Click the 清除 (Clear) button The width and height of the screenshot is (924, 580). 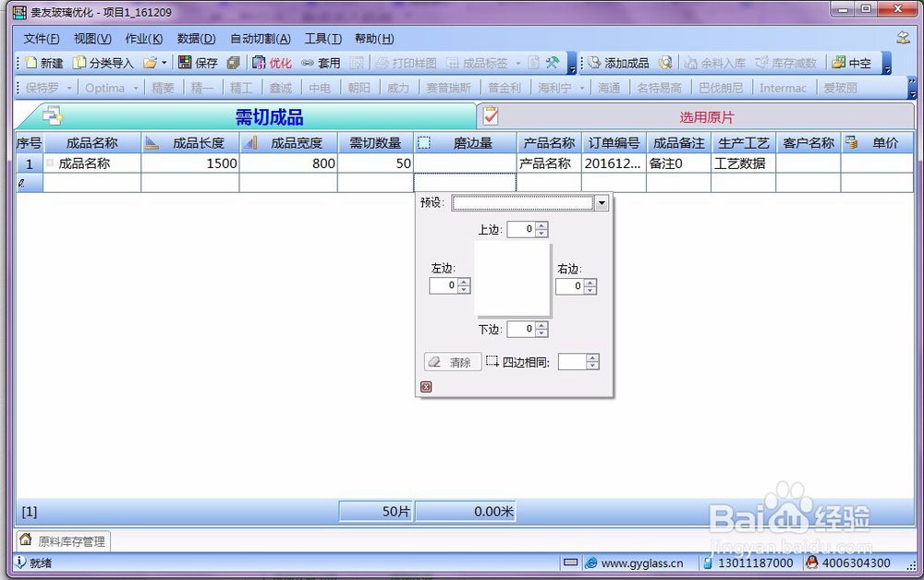pos(453,362)
